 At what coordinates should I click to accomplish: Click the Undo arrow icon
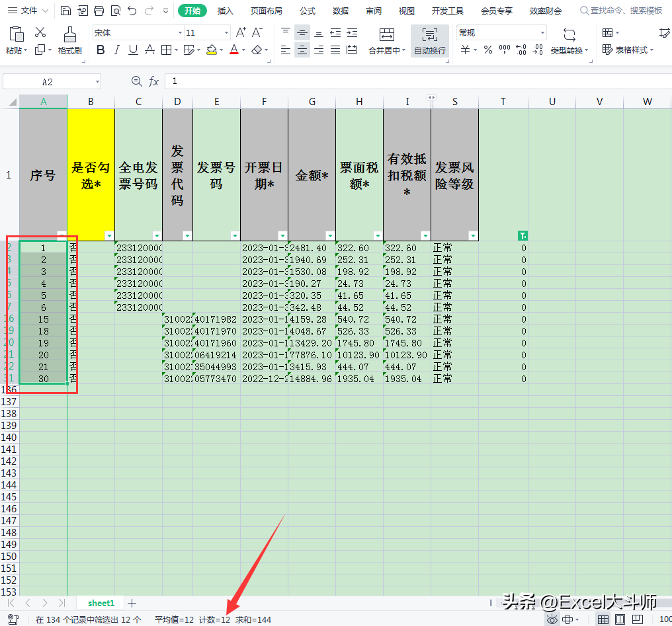coord(132,11)
